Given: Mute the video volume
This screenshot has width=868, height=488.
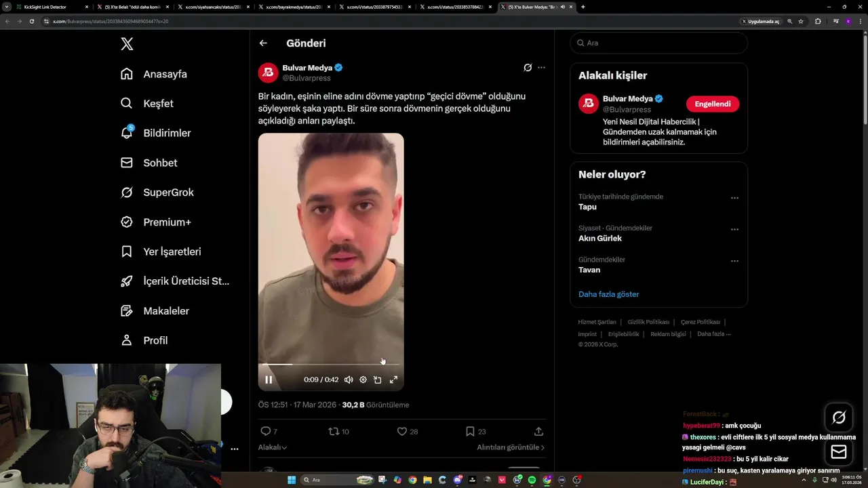Looking at the screenshot, I should click(x=349, y=380).
